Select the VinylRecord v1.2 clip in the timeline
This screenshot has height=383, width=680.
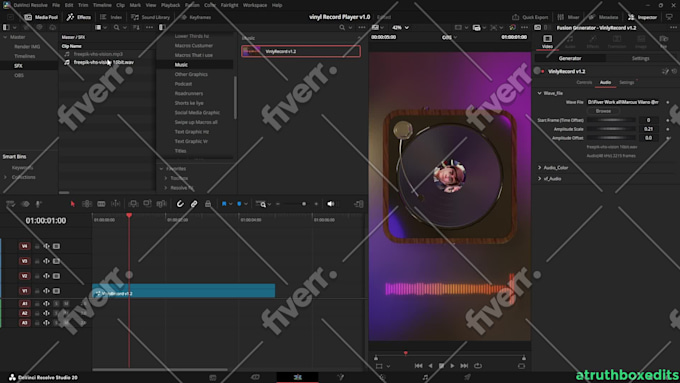click(x=183, y=291)
